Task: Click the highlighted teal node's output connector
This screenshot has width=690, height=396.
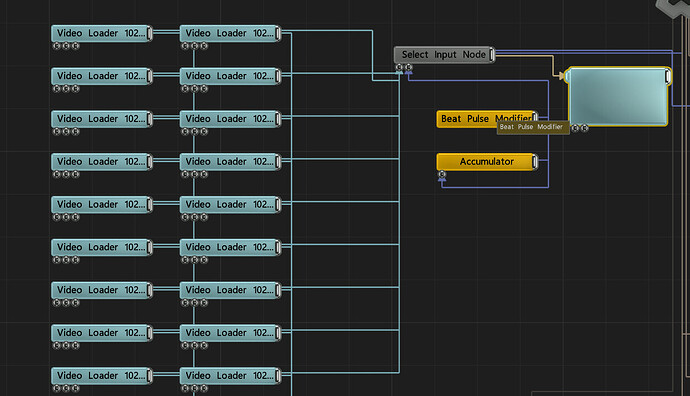Action: [x=668, y=76]
